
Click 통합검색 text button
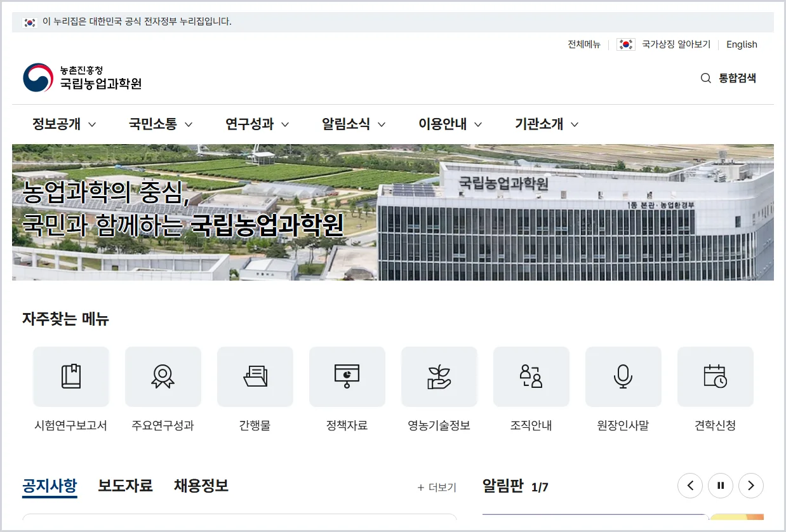[737, 79]
